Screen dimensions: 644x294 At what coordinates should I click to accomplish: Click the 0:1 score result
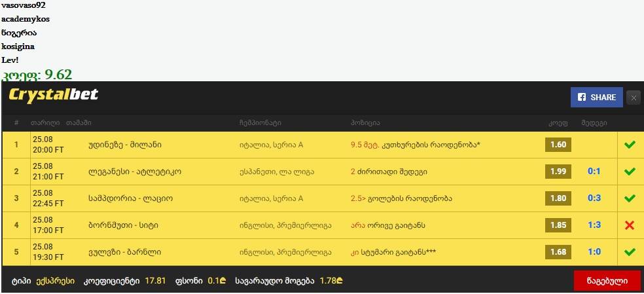[x=594, y=172]
